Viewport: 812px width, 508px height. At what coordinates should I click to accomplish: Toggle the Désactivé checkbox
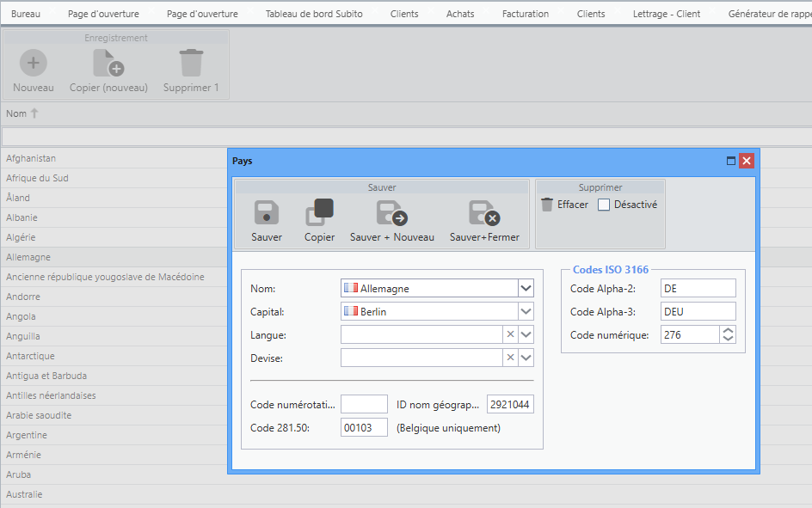604,205
